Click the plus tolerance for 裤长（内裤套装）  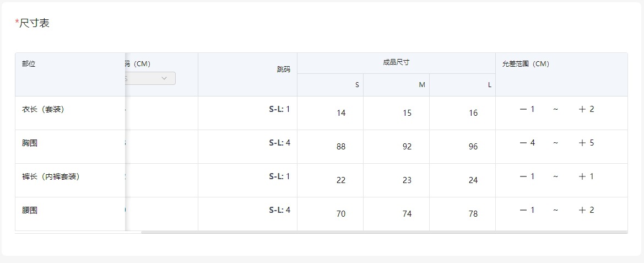587,176
